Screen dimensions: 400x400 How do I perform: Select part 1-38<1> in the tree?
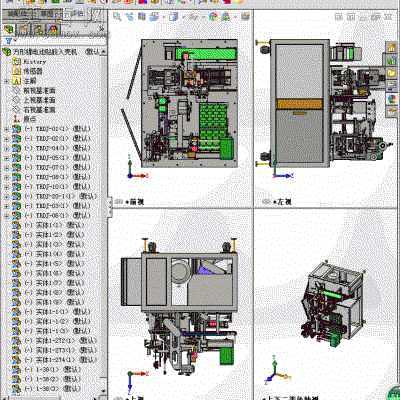coord(47,370)
